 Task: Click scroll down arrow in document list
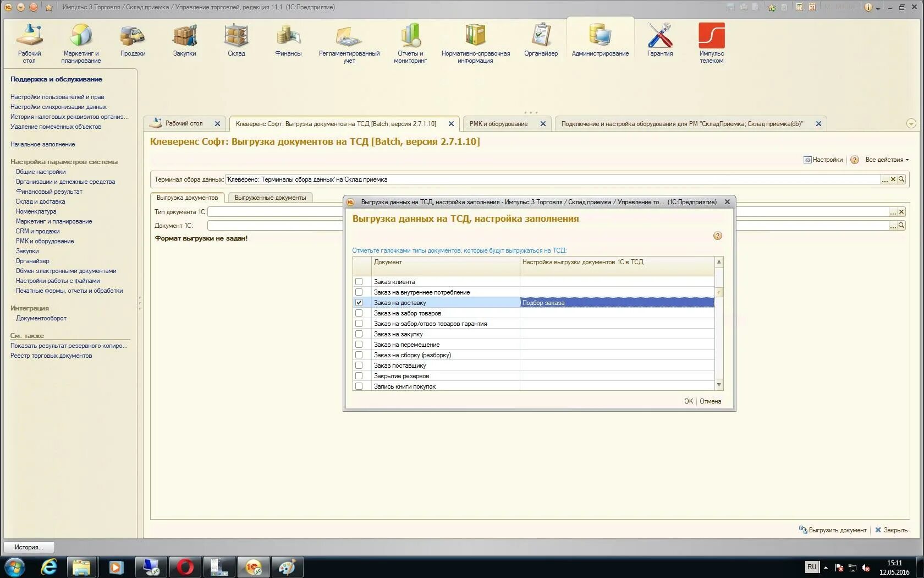[719, 385]
